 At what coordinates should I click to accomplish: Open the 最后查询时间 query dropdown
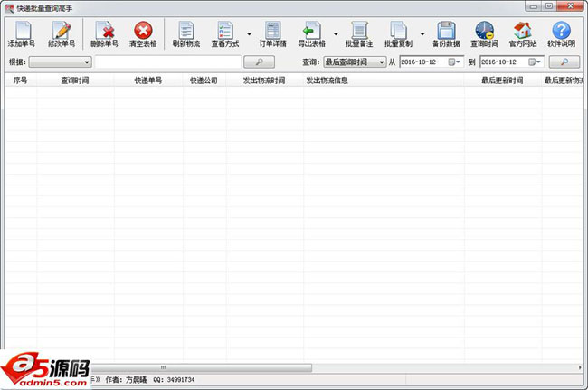tap(355, 62)
